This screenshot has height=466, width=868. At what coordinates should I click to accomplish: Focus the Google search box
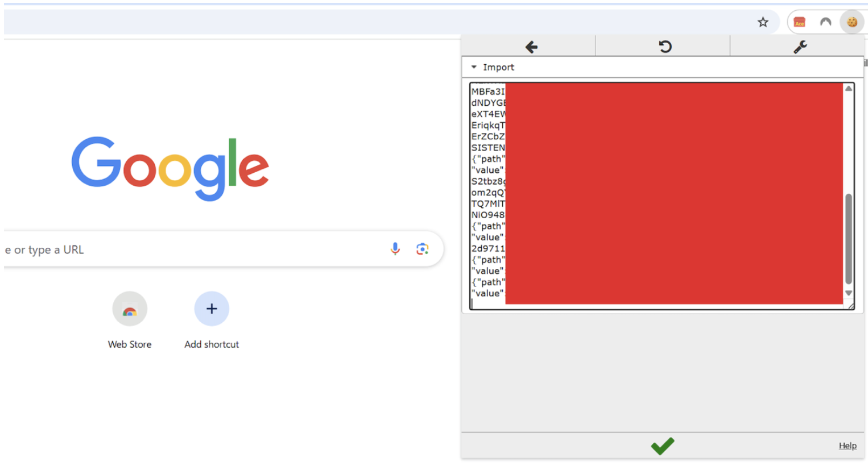tap(193, 249)
